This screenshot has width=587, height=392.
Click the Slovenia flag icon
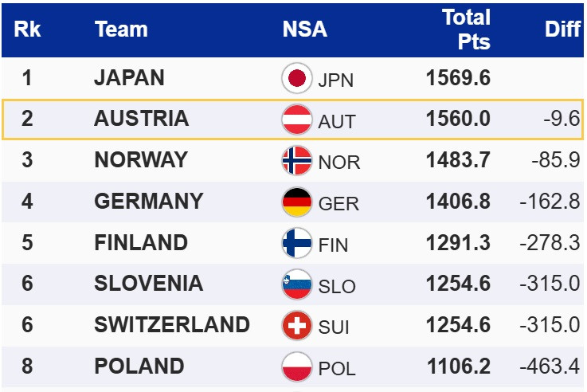coord(297,285)
